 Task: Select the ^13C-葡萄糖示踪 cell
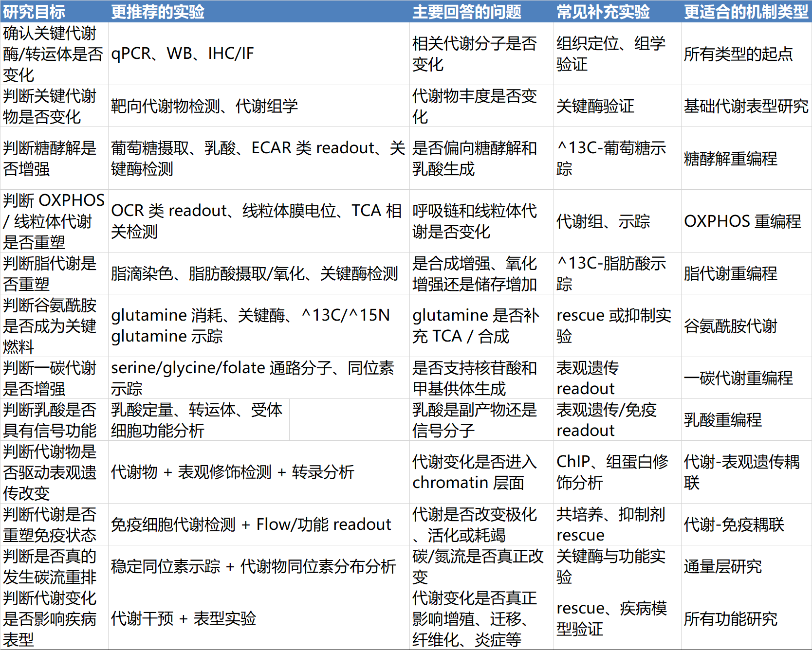pos(611,159)
